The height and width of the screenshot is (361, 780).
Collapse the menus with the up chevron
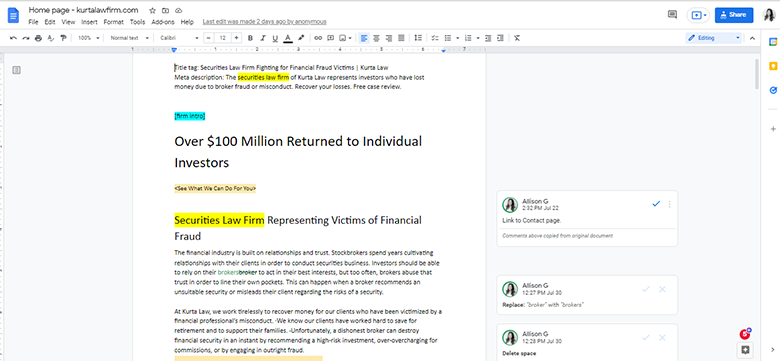(752, 38)
